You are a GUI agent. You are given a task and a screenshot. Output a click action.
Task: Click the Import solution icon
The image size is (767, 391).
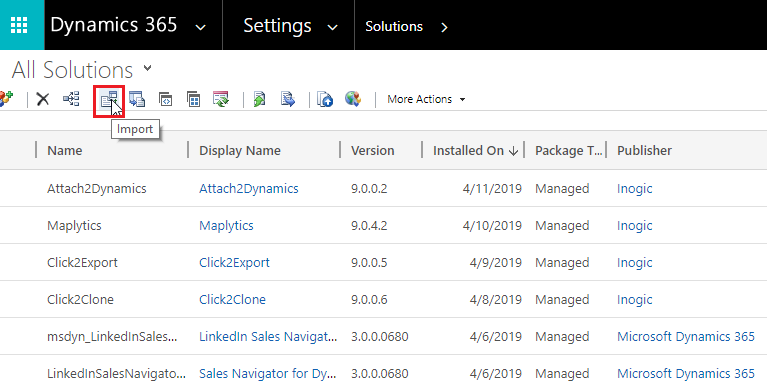pos(109,100)
